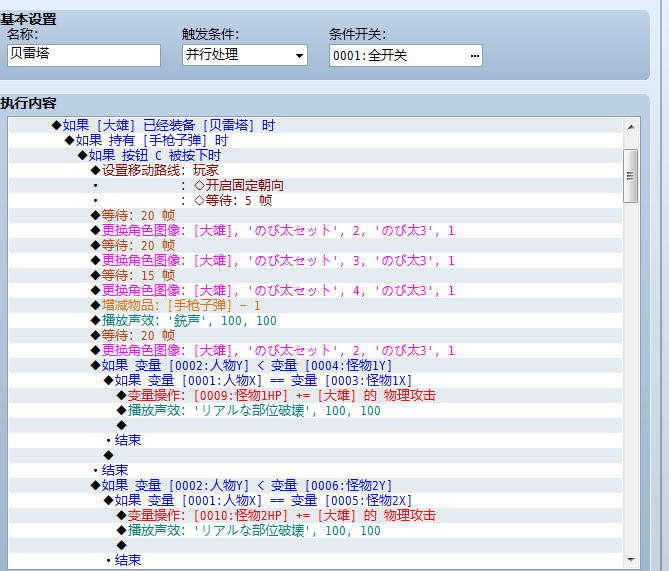Select line ◇等待: 5 帧
Viewport: 669px width, 571px height.
[315, 200]
